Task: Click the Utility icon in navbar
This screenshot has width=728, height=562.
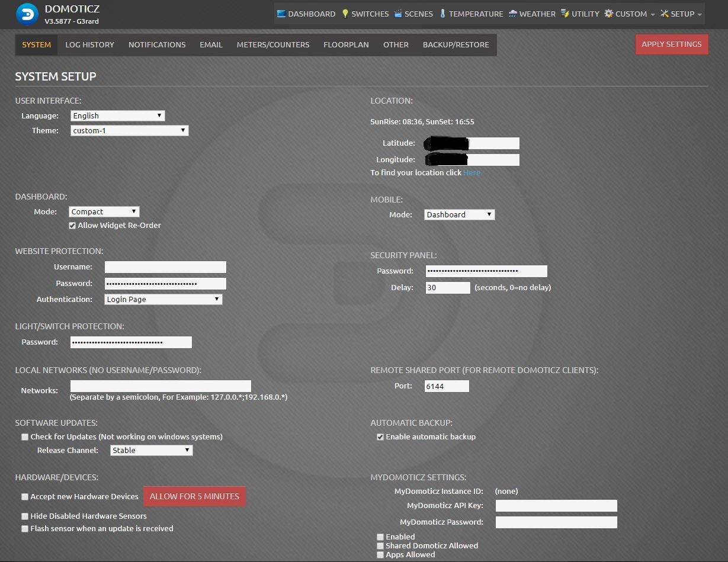Action: 565,14
